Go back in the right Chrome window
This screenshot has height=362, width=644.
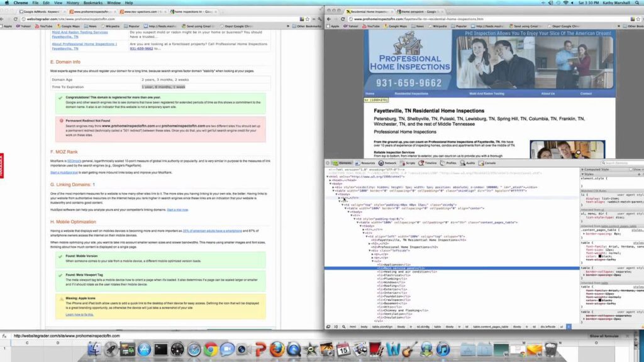coord(328,19)
